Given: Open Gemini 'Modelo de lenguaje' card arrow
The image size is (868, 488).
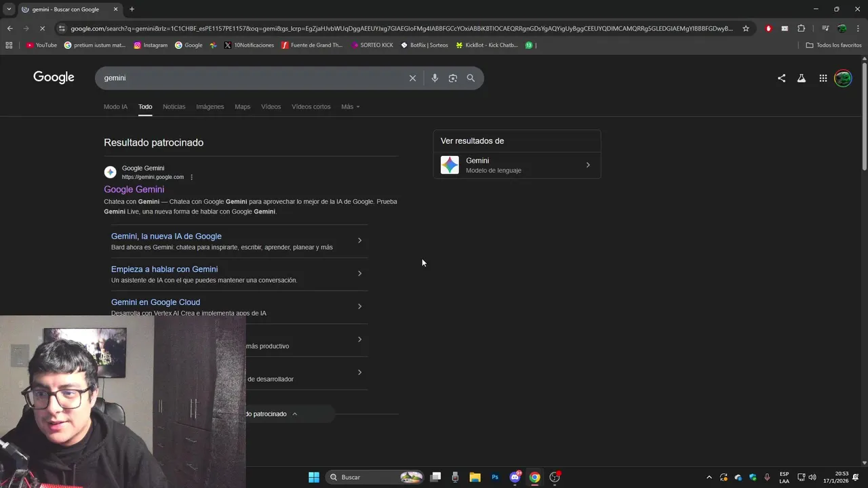Looking at the screenshot, I should coord(588,165).
